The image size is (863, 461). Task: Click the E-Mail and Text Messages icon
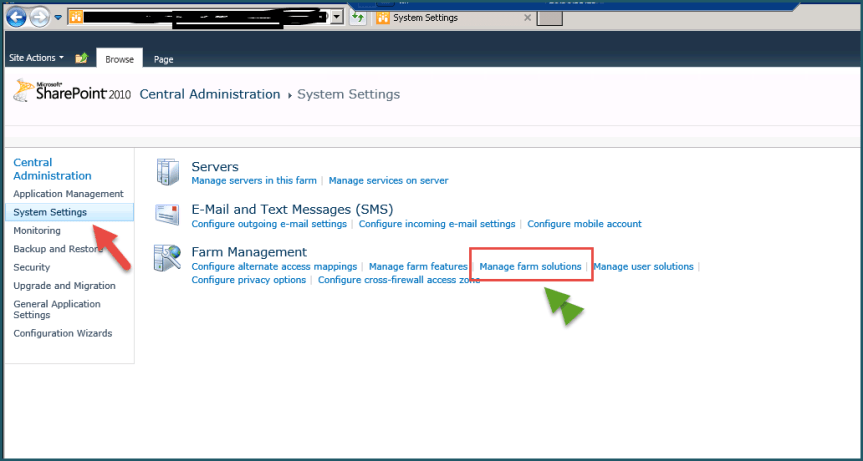click(166, 215)
